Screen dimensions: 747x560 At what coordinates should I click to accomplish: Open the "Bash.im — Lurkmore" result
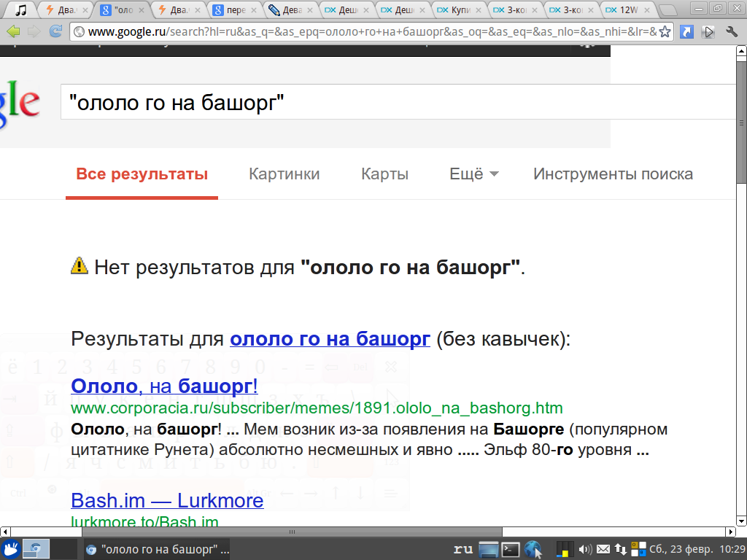[x=167, y=500]
